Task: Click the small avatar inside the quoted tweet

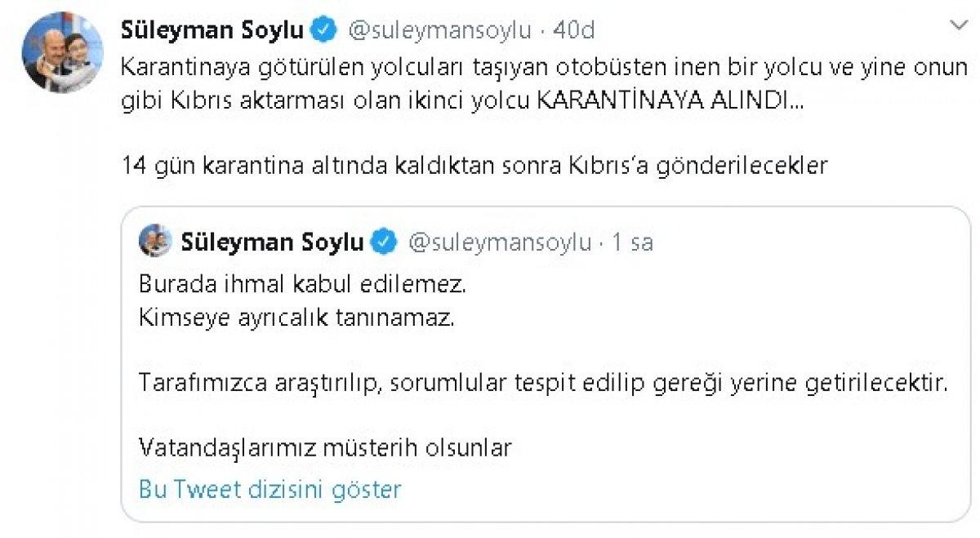Action: 155,241
